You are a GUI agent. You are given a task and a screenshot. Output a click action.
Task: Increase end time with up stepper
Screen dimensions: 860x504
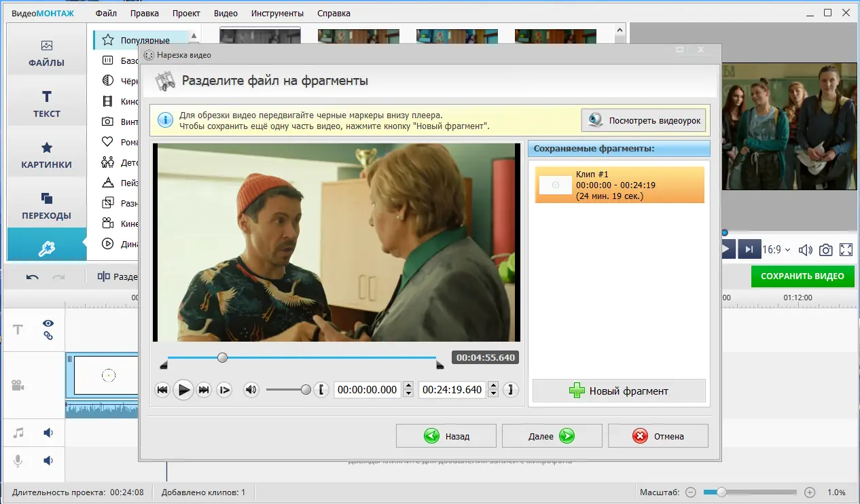click(x=492, y=386)
